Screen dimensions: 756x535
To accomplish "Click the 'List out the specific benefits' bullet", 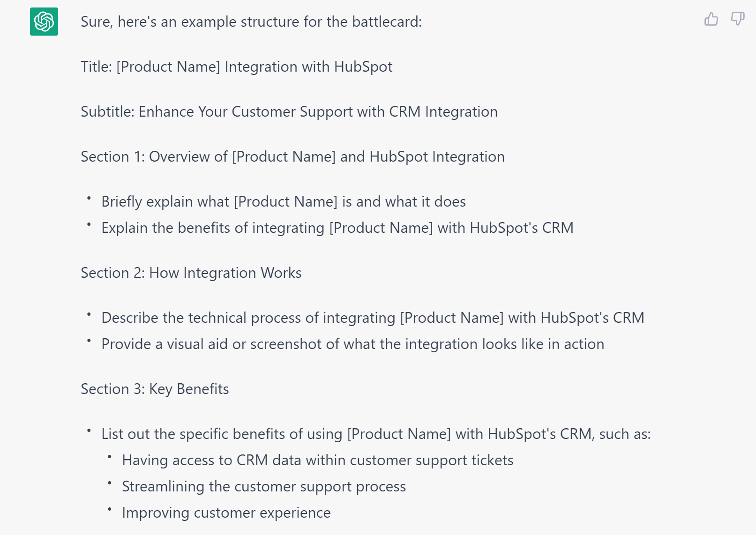I will click(376, 434).
